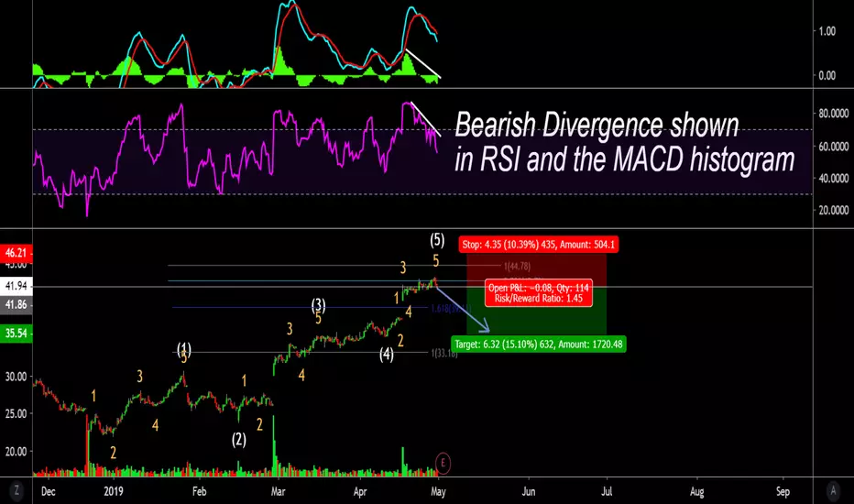This screenshot has width=854, height=504.
Task: Click the Sep label on time axis
Action: tap(783, 491)
